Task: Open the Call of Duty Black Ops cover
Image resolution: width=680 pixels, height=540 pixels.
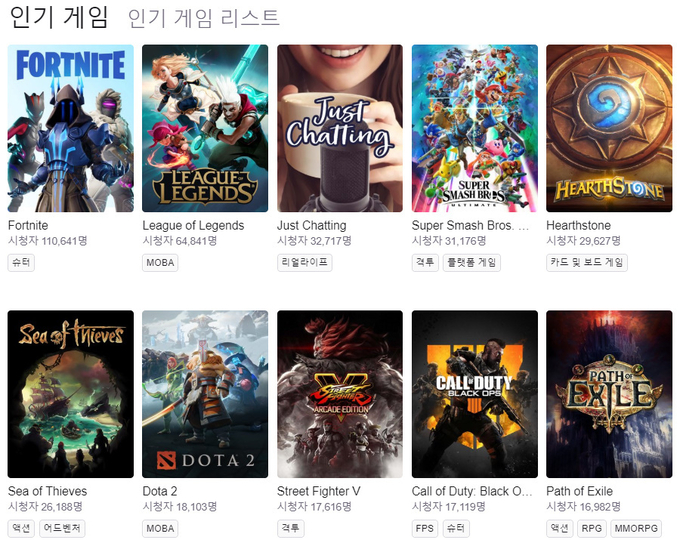Action: click(x=475, y=394)
